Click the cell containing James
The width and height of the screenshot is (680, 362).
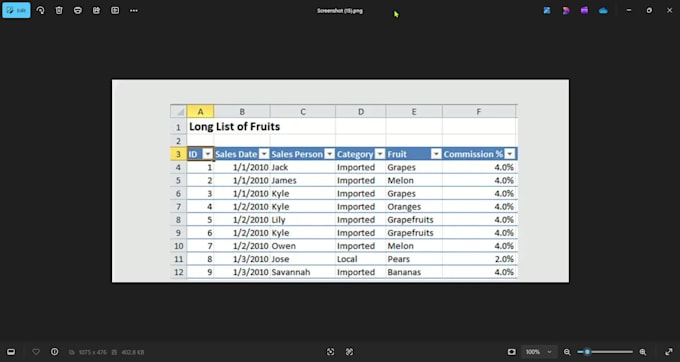tap(303, 180)
